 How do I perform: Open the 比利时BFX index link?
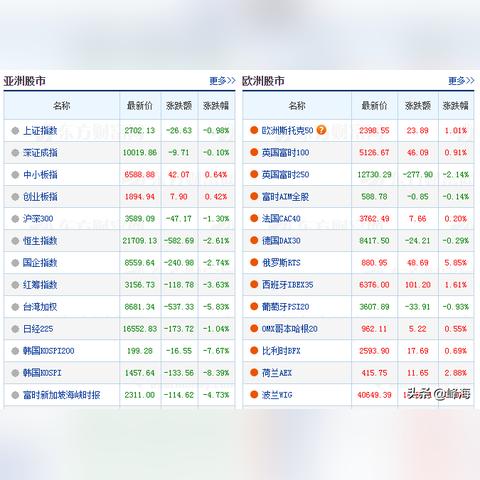pos(281,351)
